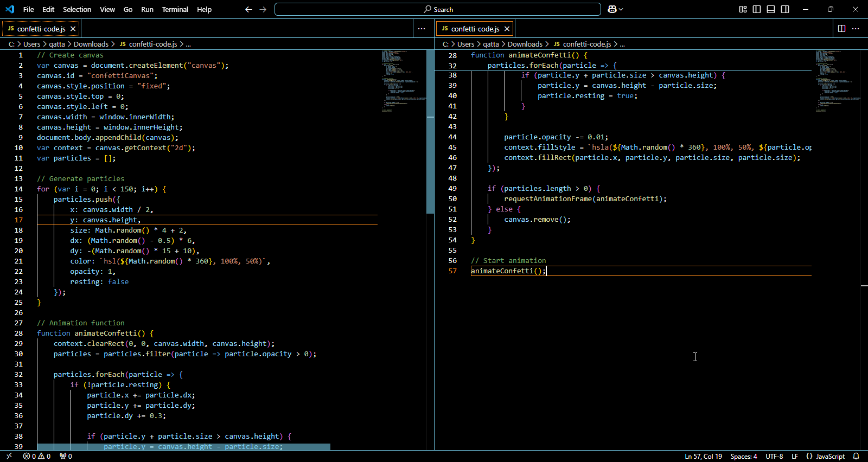Open the Copilot dropdown chevron
This screenshot has height=462, width=868.
point(621,9)
